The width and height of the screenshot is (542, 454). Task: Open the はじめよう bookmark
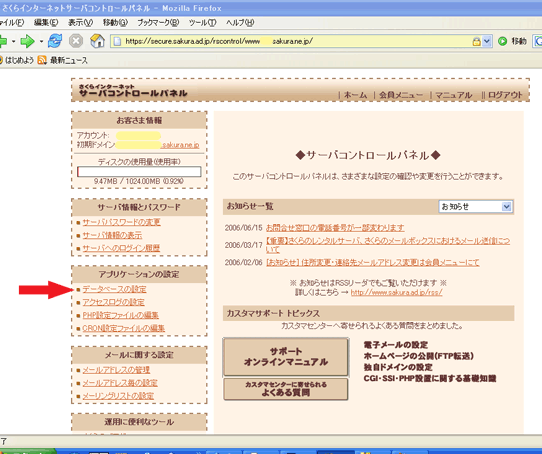point(17,60)
